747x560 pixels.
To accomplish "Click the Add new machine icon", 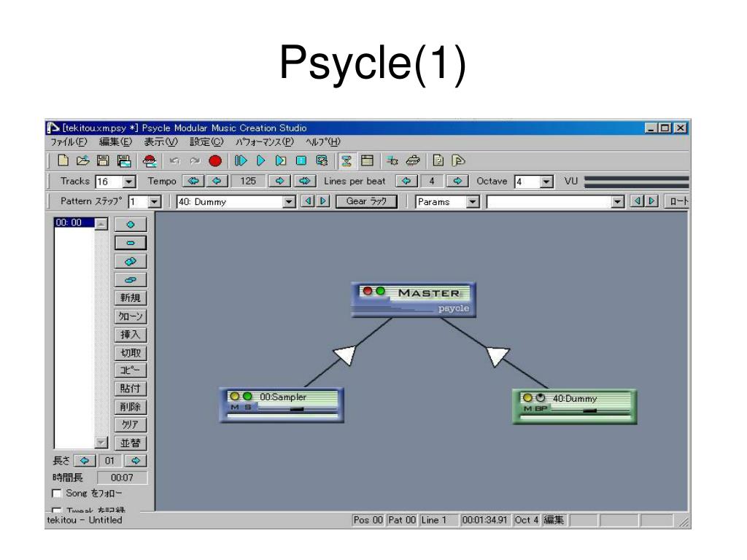I will (392, 161).
